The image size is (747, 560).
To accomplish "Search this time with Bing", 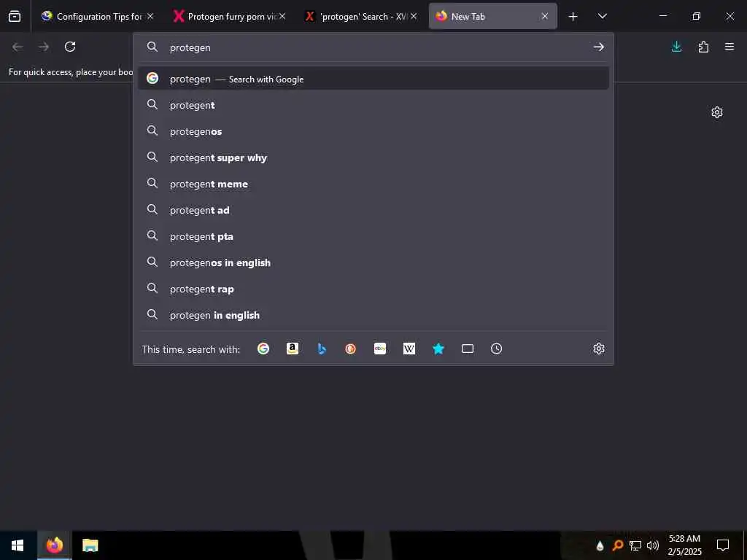I will coord(322,349).
